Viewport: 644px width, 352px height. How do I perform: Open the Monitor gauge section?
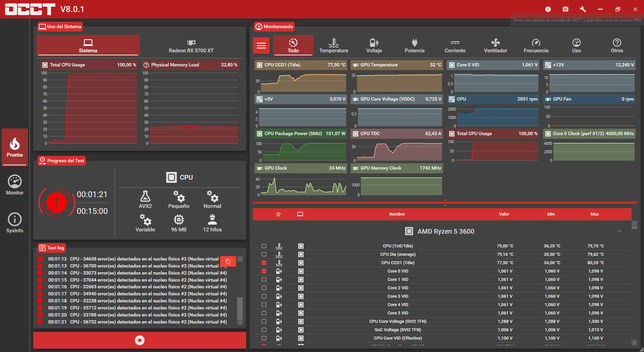[15, 185]
